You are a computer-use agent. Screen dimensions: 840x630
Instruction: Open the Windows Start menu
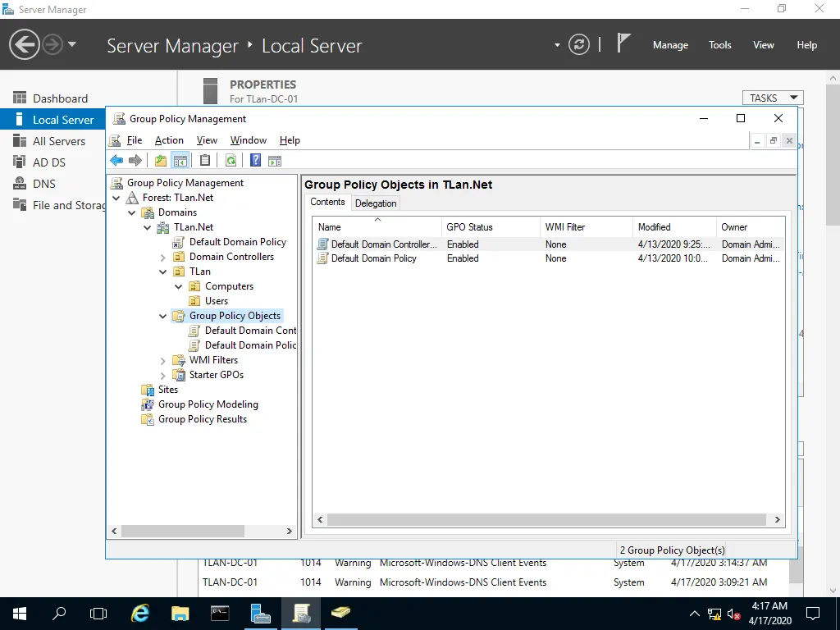pyautogui.click(x=20, y=614)
